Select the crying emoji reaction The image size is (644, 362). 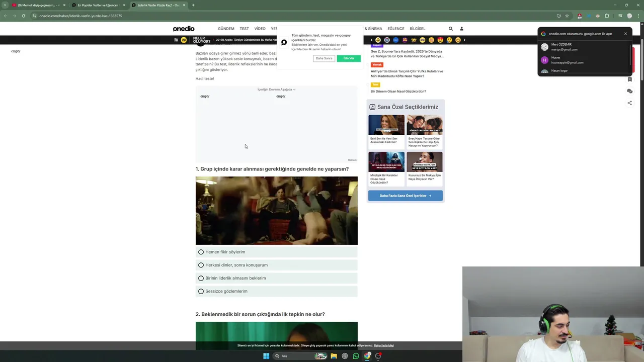coord(449,40)
